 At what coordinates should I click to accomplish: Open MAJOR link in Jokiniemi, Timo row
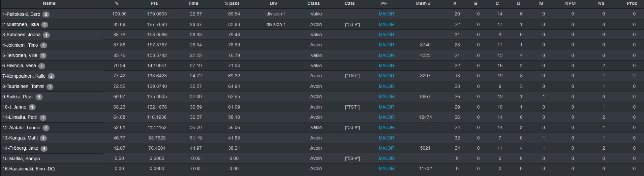[x=386, y=45]
